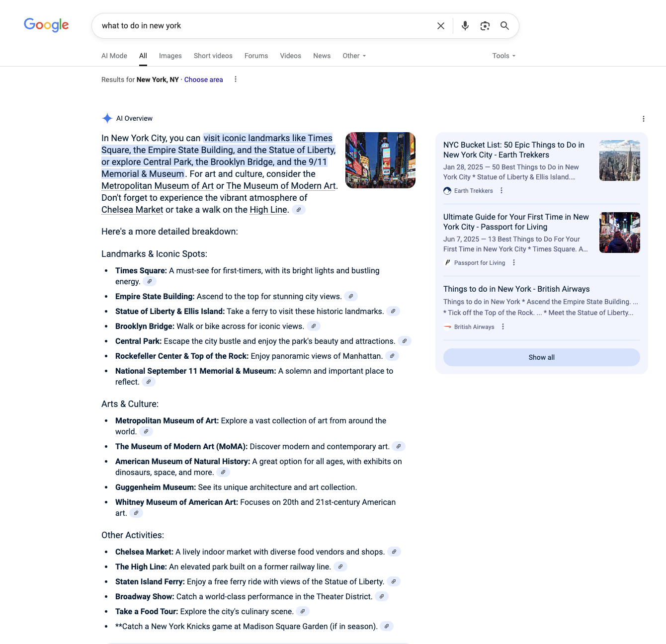Viewport: 666px width, 644px height.
Task: Open source link icon for Knicks game bullet
Action: tap(387, 626)
